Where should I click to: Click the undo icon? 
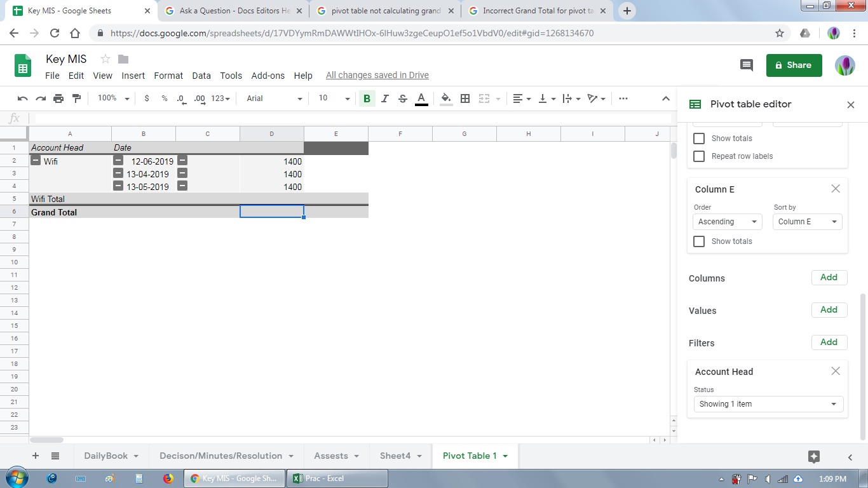point(22,98)
